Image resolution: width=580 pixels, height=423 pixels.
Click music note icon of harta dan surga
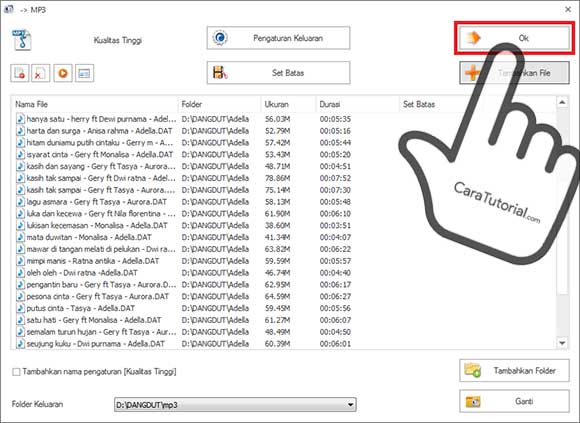21,131
